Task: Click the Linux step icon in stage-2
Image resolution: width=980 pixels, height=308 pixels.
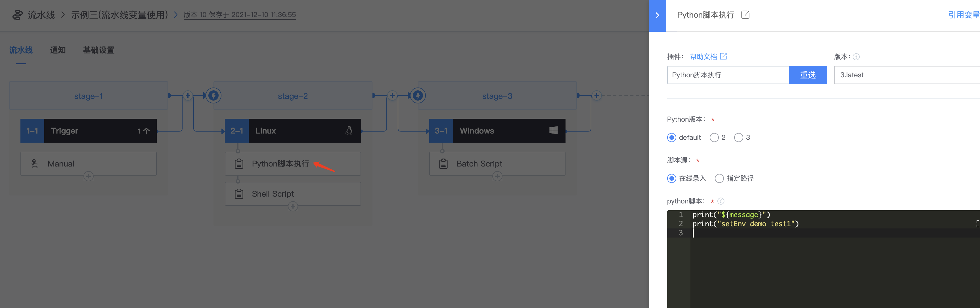Action: coord(347,130)
